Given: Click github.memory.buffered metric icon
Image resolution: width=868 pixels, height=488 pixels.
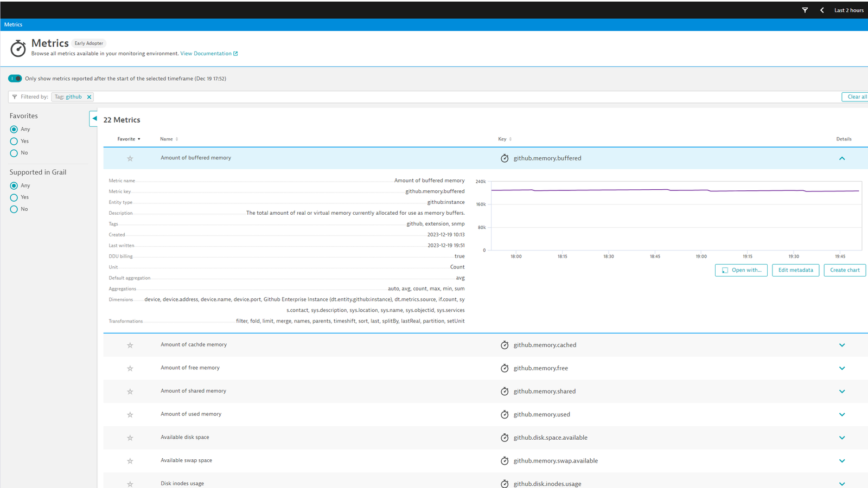Looking at the screenshot, I should pos(505,158).
